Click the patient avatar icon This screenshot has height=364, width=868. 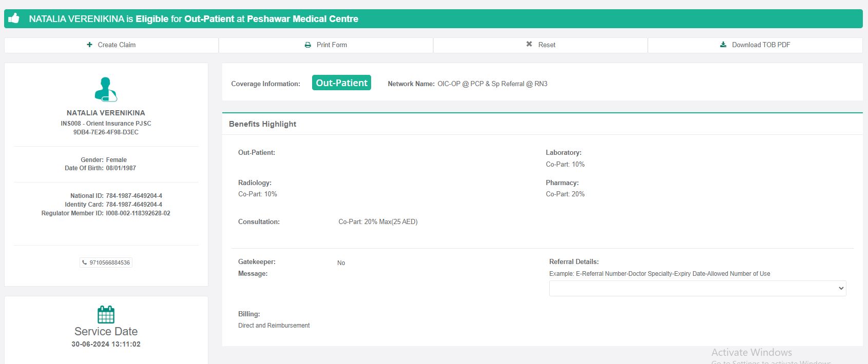pyautogui.click(x=106, y=89)
